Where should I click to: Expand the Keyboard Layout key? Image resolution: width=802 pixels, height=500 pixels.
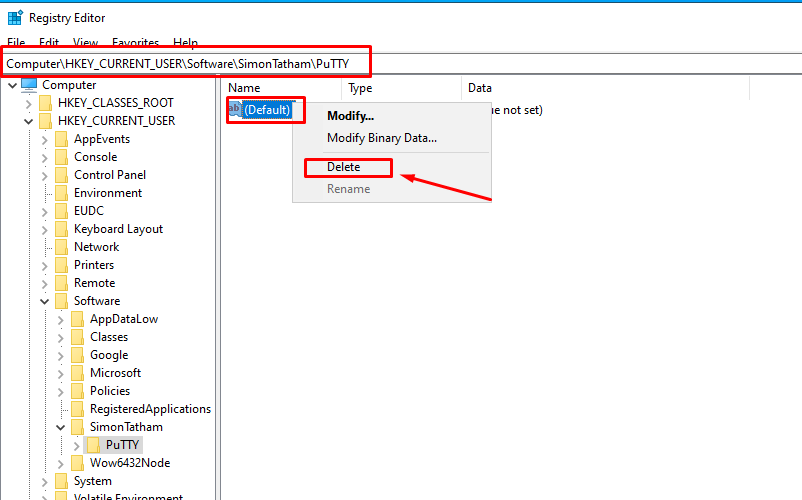pos(44,230)
